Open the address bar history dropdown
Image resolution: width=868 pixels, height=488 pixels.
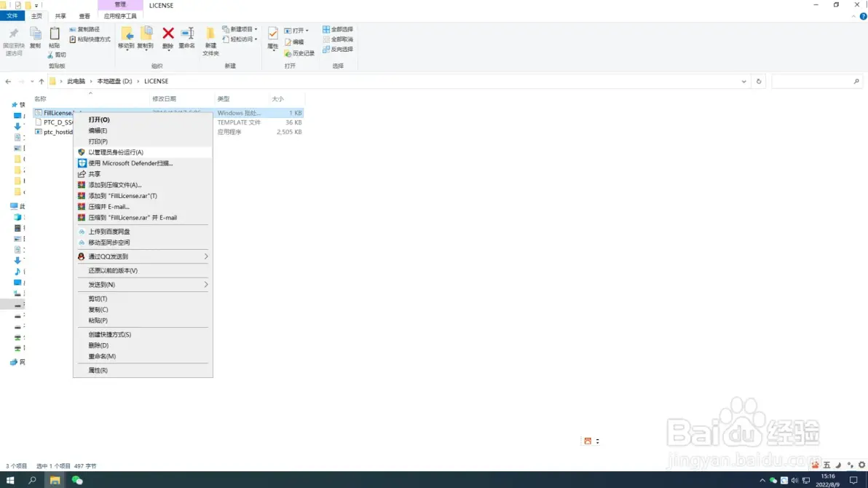pyautogui.click(x=743, y=82)
